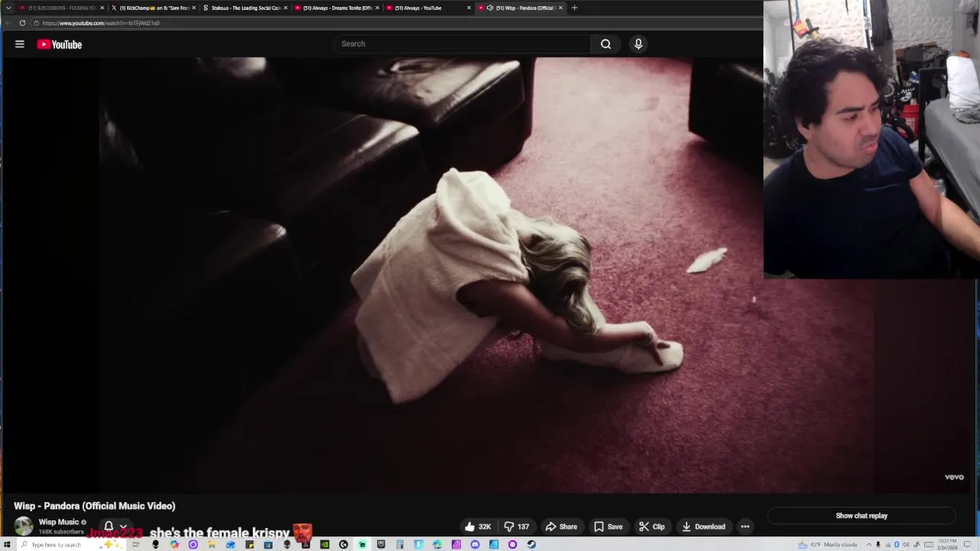This screenshot has width=980, height=551.
Task: Toggle the subscription notification bell
Action: (109, 527)
